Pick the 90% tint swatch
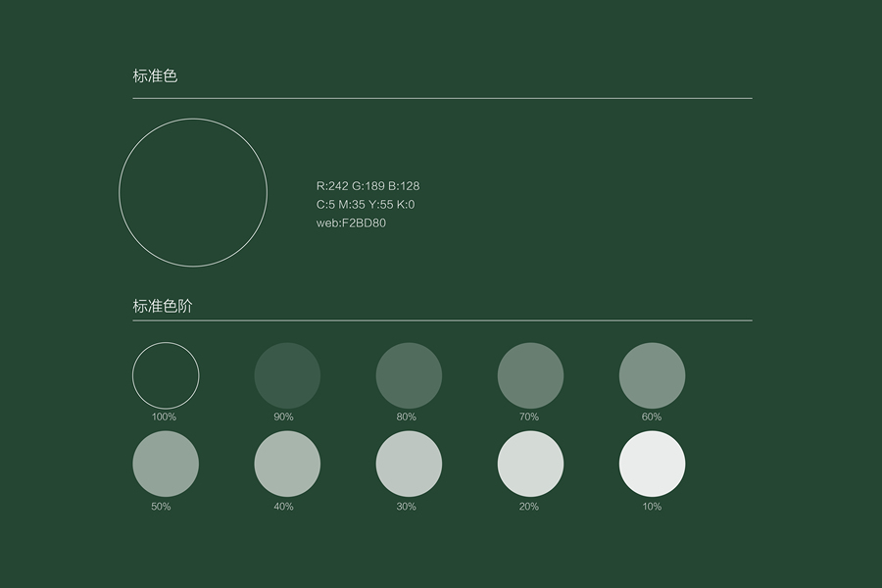The height and width of the screenshot is (588, 882). [x=287, y=375]
